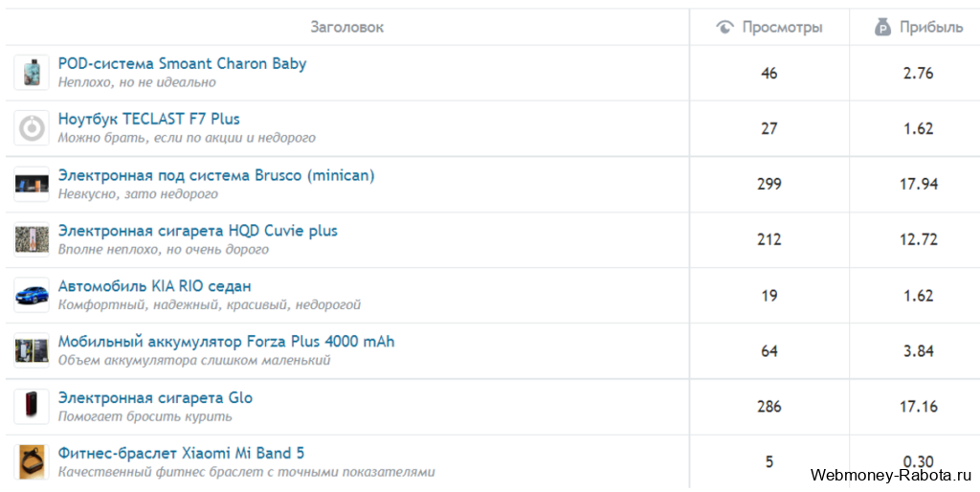Open the Ноутбук TECLAST F7 Plus review

(148, 120)
